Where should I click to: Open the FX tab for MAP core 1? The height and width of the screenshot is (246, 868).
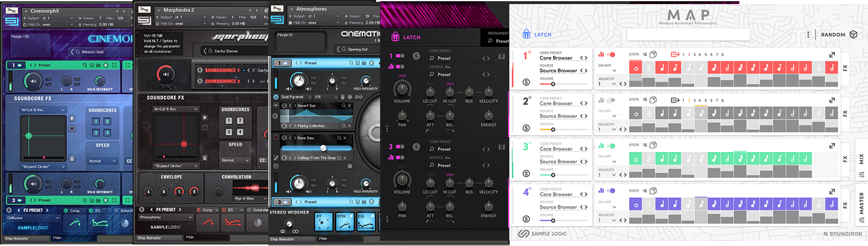pyautogui.click(x=845, y=68)
